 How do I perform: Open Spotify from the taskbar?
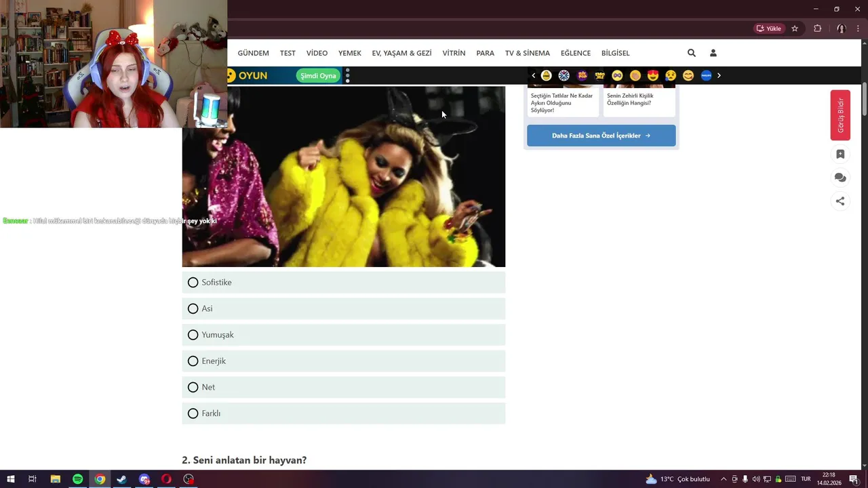[77, 479]
